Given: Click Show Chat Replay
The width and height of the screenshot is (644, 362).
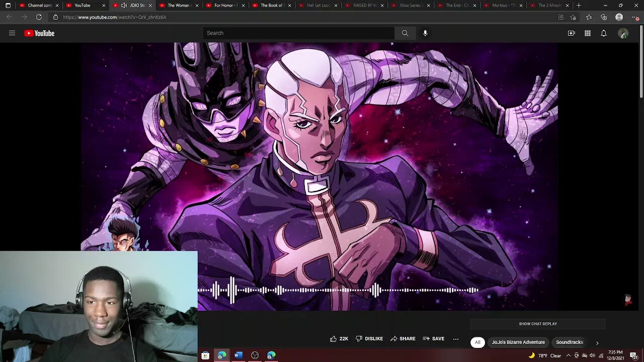Looking at the screenshot, I should click(538, 324).
